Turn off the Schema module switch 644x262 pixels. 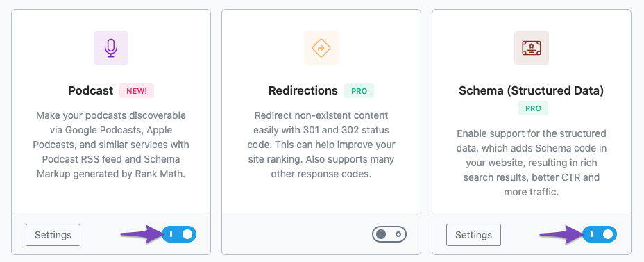point(600,234)
